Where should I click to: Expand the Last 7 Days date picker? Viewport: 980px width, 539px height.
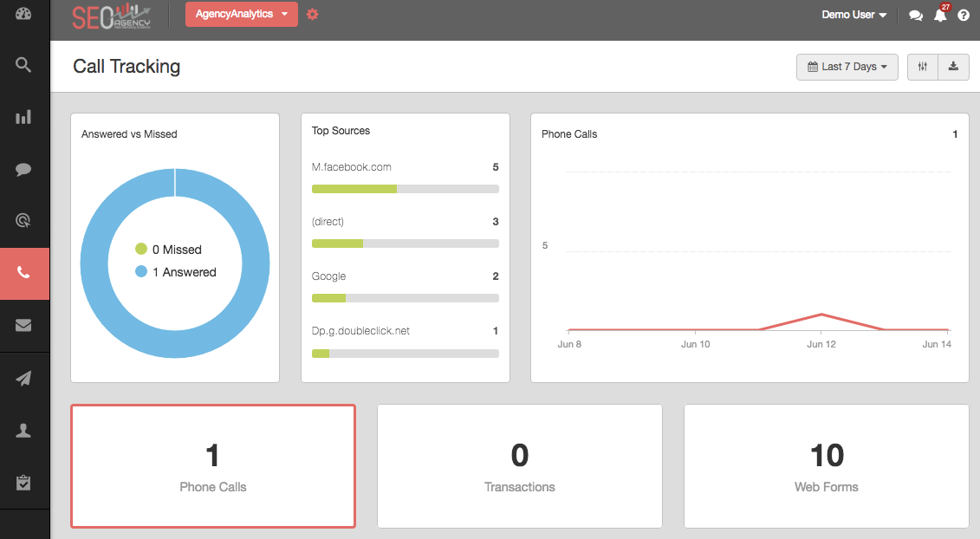pos(847,67)
